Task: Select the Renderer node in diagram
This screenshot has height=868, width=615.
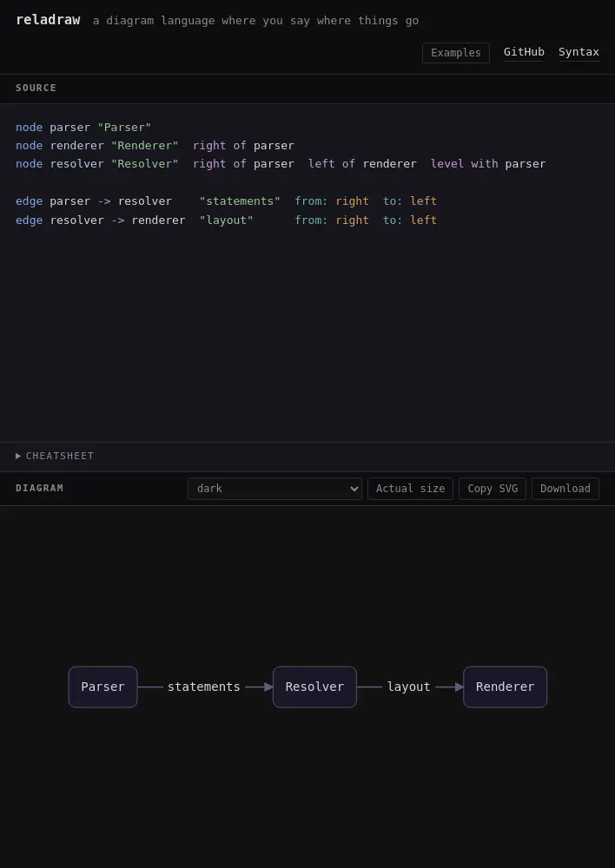Action: 505,687
